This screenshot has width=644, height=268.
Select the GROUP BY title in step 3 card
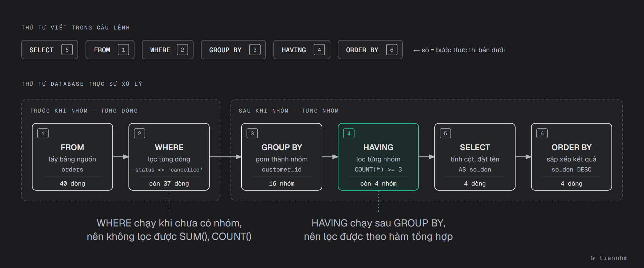282,147
